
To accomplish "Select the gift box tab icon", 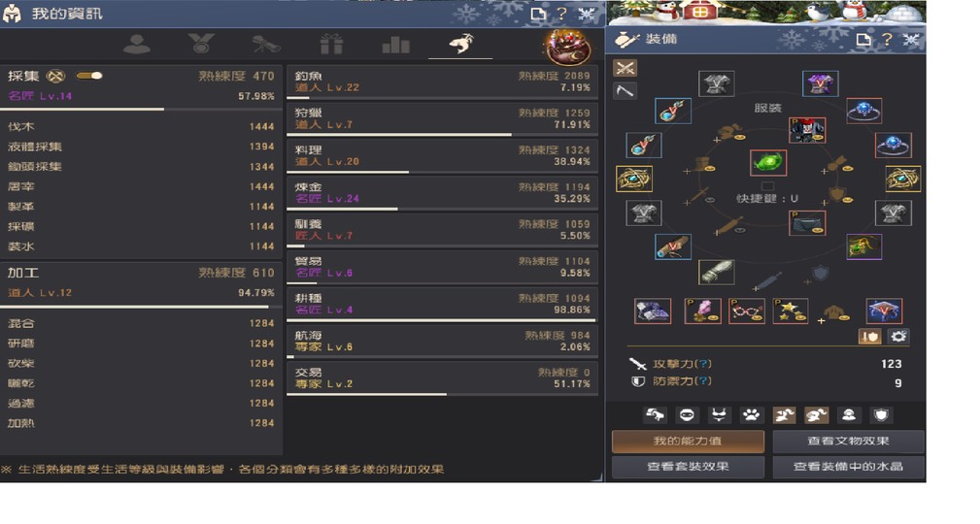I will [331, 45].
